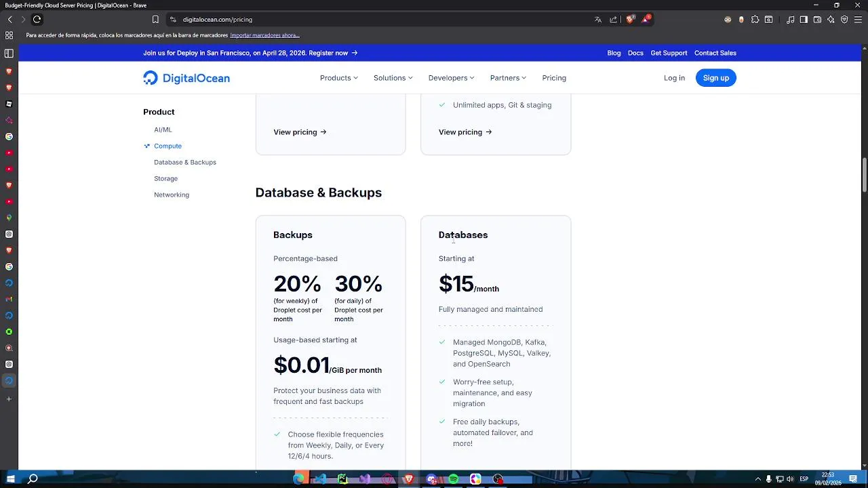
Task: Expand the Partners dropdown menu
Action: click(x=509, y=78)
